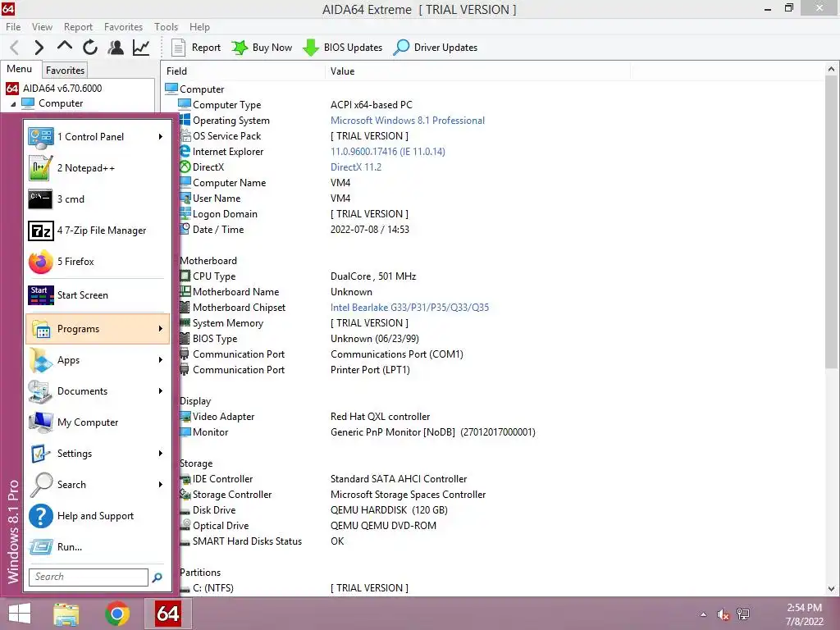840x630 pixels.
Task: Launch 7-Zip File Manager from start menu
Action: point(97,231)
